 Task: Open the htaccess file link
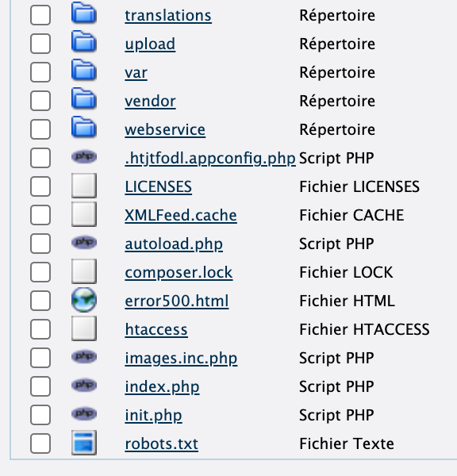(x=156, y=329)
